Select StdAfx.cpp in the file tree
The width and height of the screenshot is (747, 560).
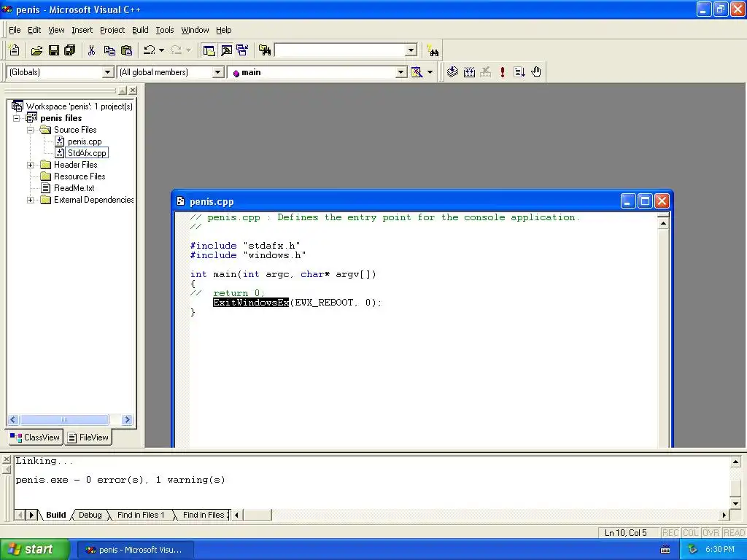point(87,153)
